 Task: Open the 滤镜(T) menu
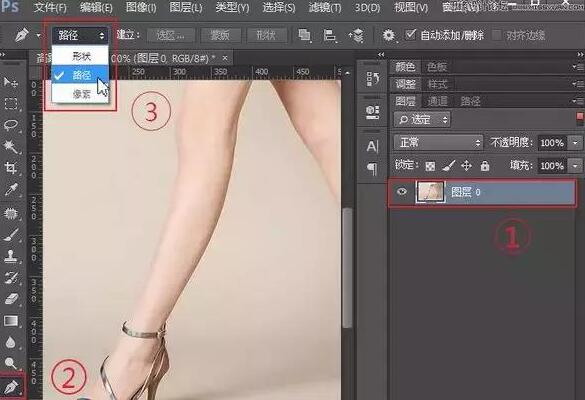(x=325, y=7)
